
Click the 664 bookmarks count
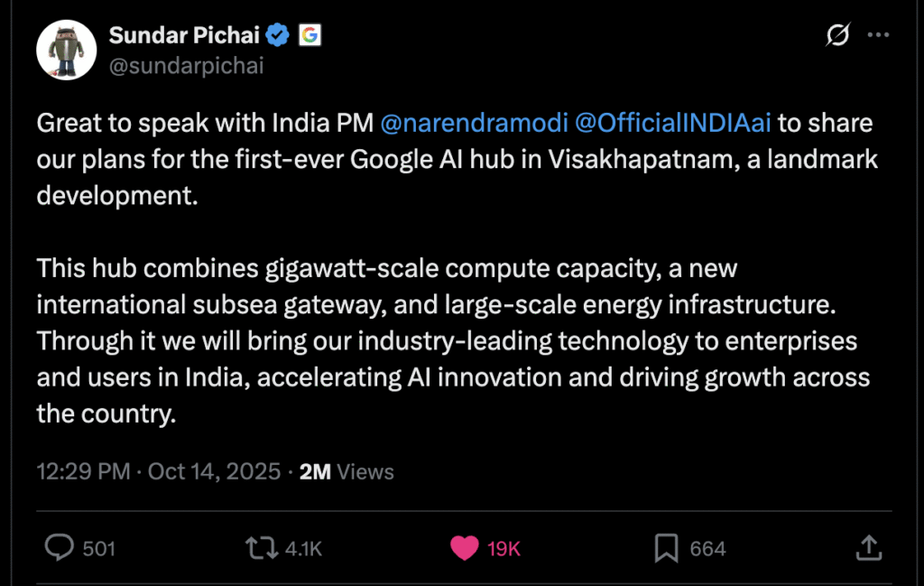coord(707,548)
